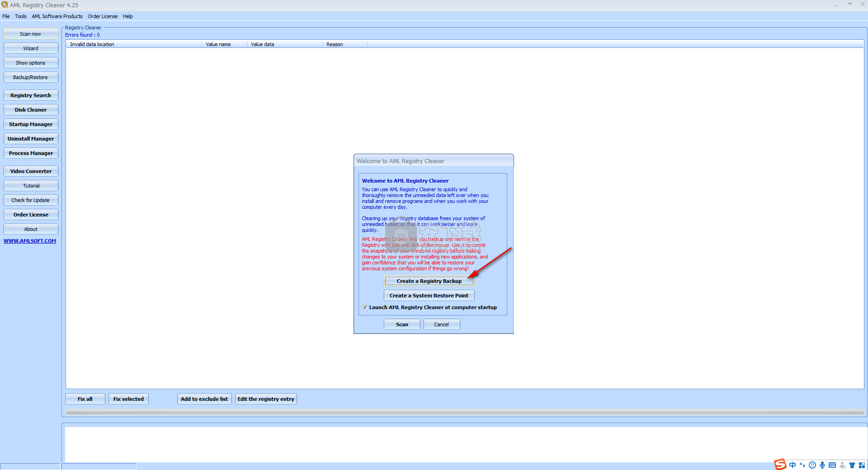
Task: Open the Tutorial button
Action: pyautogui.click(x=31, y=186)
